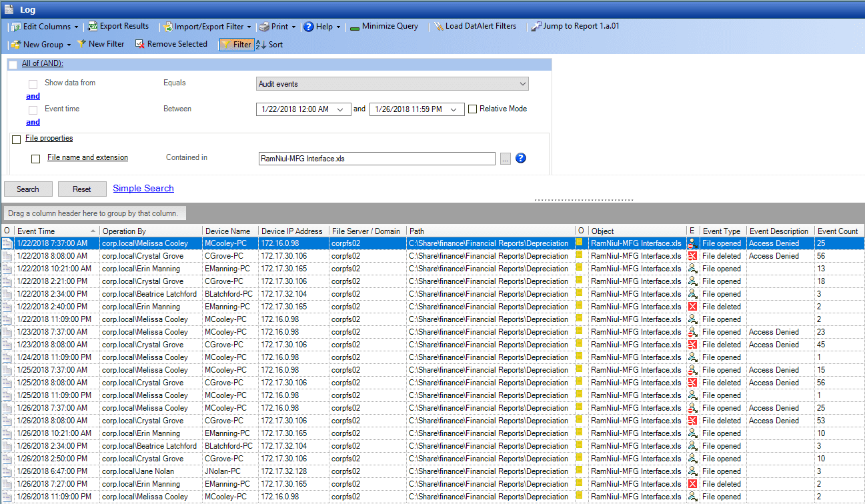Check the Show data from condition checkbox

33,84
